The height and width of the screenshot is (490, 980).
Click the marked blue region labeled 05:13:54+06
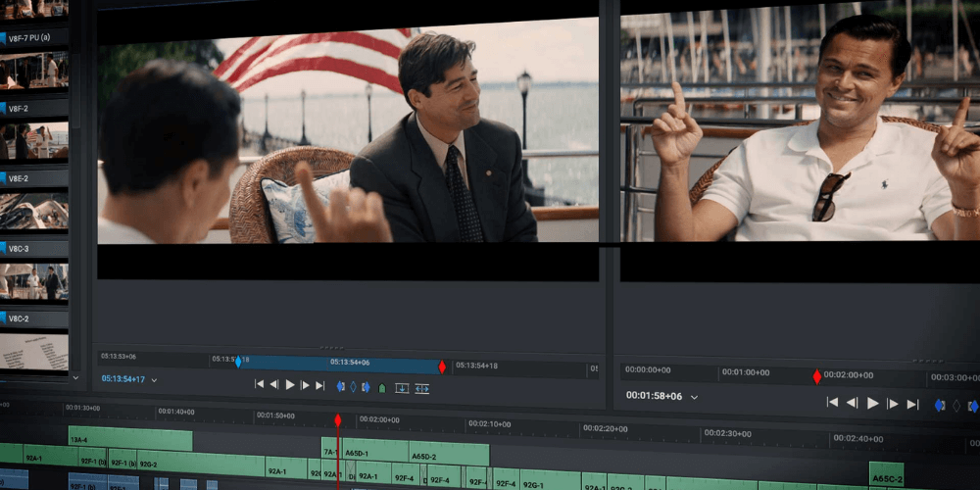(339, 364)
